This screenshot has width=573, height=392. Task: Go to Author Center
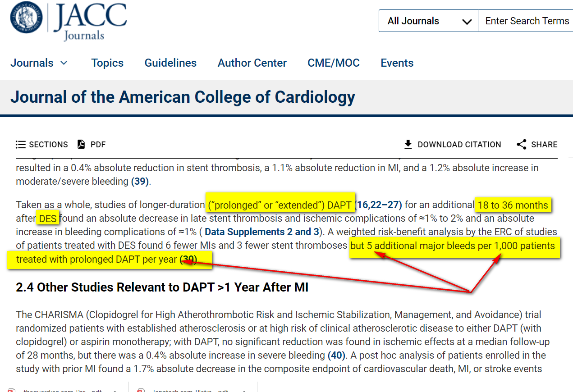(x=252, y=63)
